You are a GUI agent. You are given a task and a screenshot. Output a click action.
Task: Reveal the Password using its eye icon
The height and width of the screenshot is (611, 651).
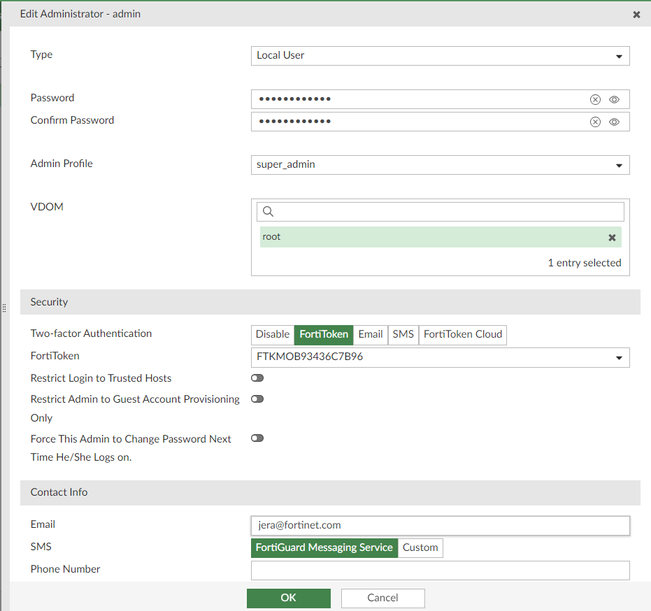point(615,99)
